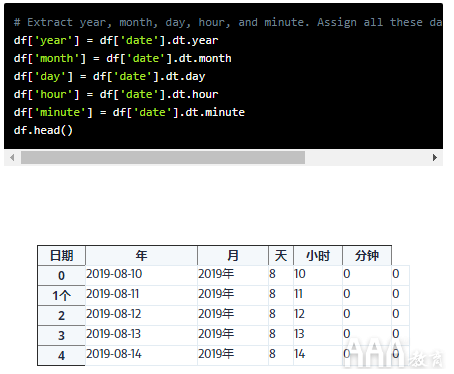Click the horizontal scrollbar thumb under code

point(163,157)
